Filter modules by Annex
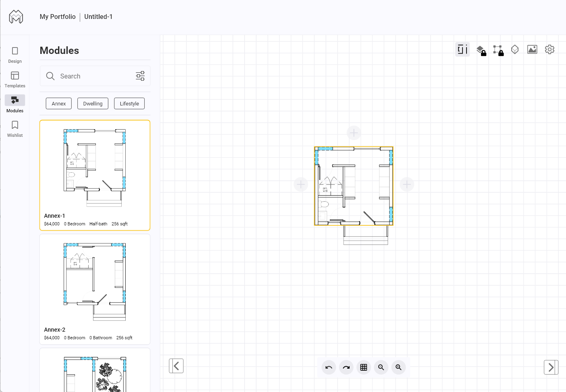 coord(59,103)
